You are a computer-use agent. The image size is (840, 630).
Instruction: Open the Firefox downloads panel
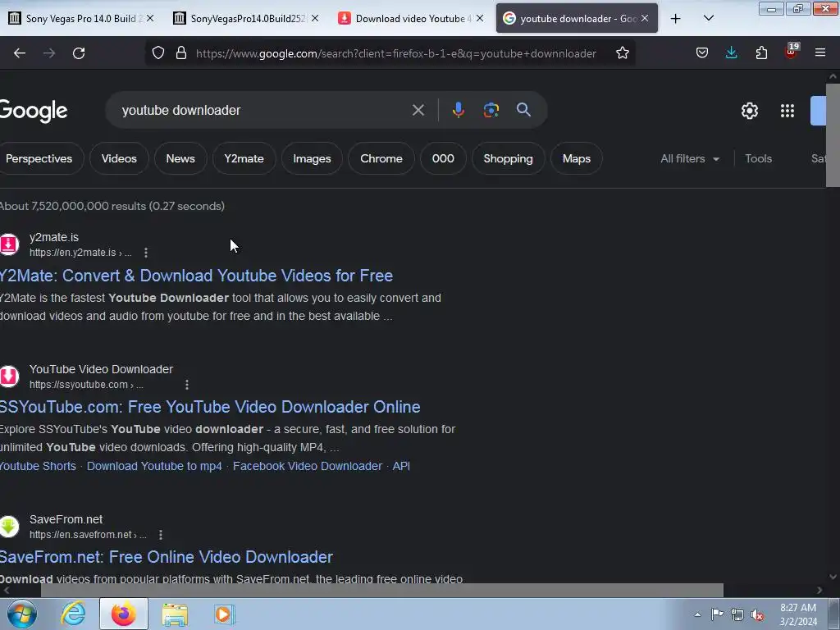click(x=731, y=53)
